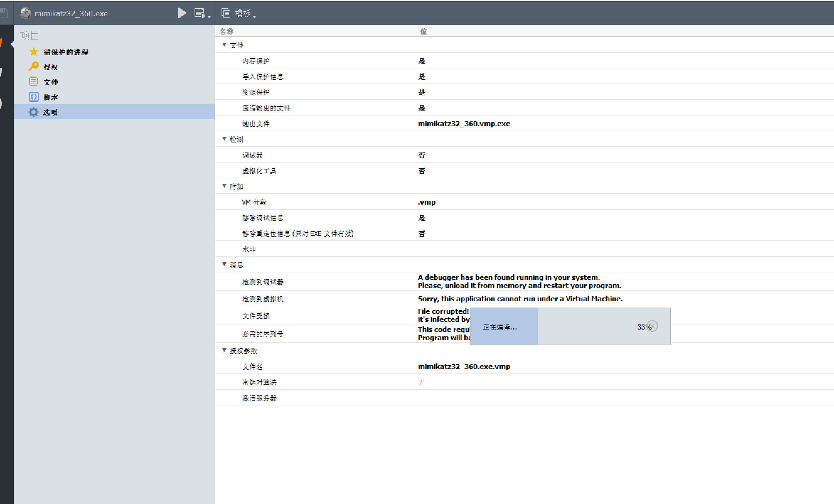
Task: Cancel compilation with the progress X button
Action: (x=653, y=326)
